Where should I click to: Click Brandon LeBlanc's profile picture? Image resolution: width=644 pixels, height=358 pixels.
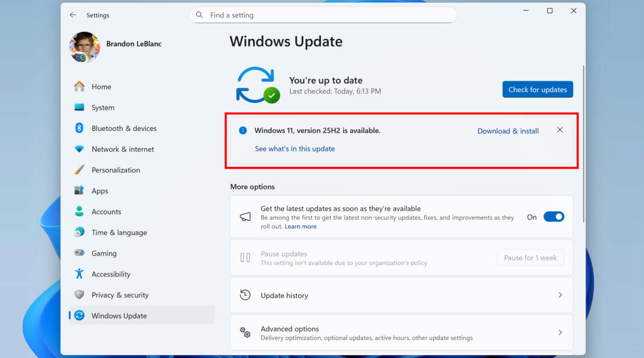click(84, 47)
